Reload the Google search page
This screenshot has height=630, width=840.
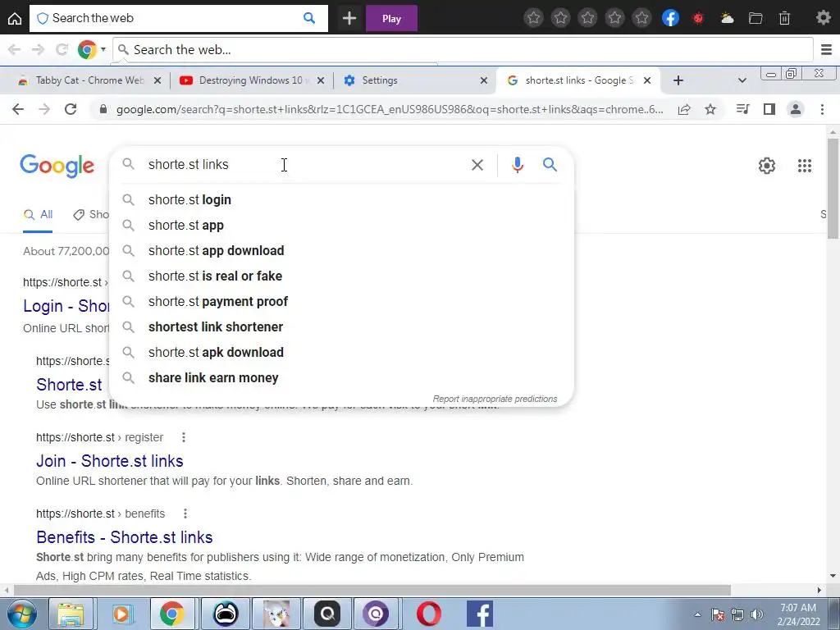pos(71,109)
